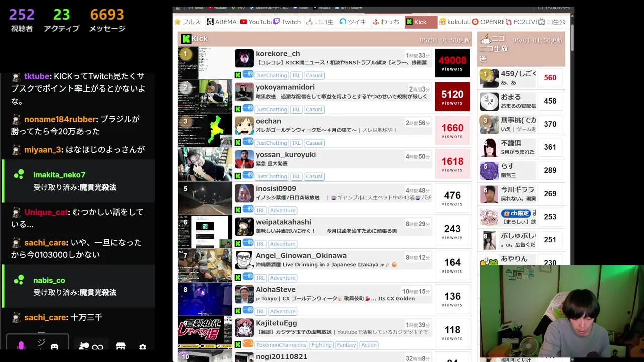Click Kick K icon under korekore_ch
The height and width of the screenshot is (362, 644).
click(238, 75)
